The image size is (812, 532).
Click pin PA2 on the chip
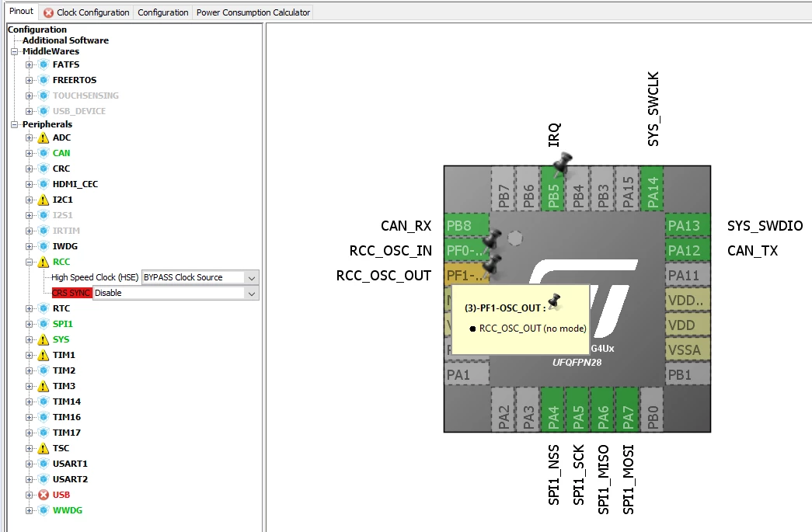pos(503,409)
